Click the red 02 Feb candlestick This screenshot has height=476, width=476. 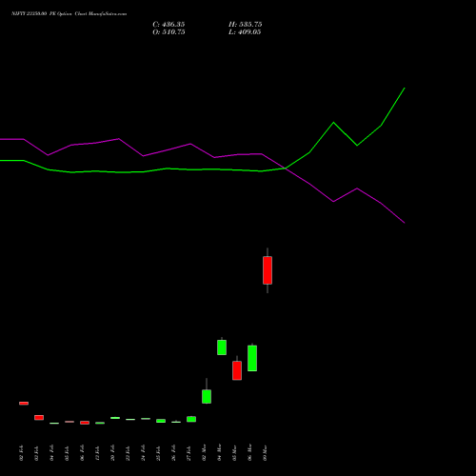[x=24, y=404]
